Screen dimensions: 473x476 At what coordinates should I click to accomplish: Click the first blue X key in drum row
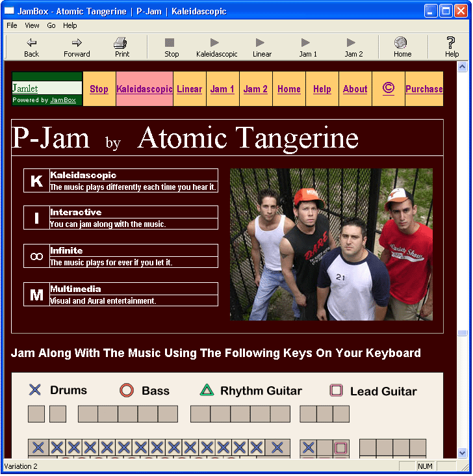point(38,447)
